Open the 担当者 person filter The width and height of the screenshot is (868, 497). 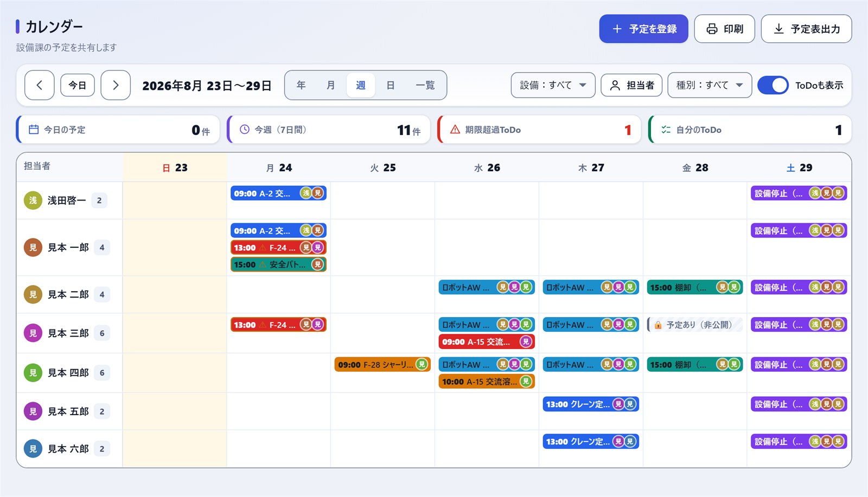(x=631, y=85)
